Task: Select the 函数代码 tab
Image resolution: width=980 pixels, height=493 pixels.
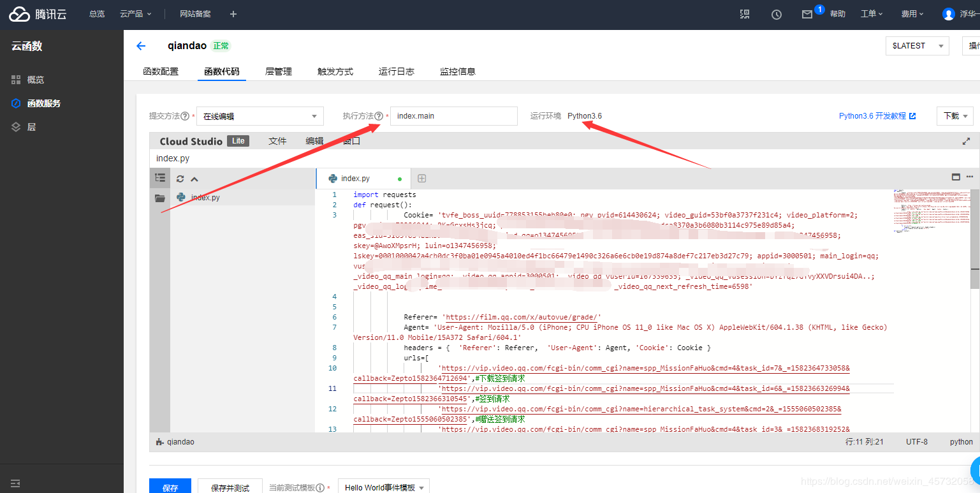Action: point(222,71)
